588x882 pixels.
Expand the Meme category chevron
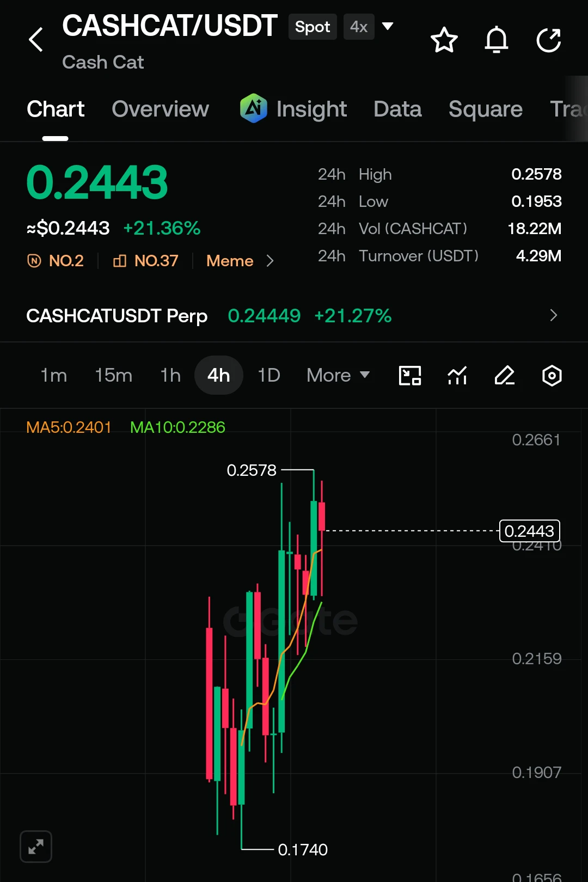coord(270,261)
